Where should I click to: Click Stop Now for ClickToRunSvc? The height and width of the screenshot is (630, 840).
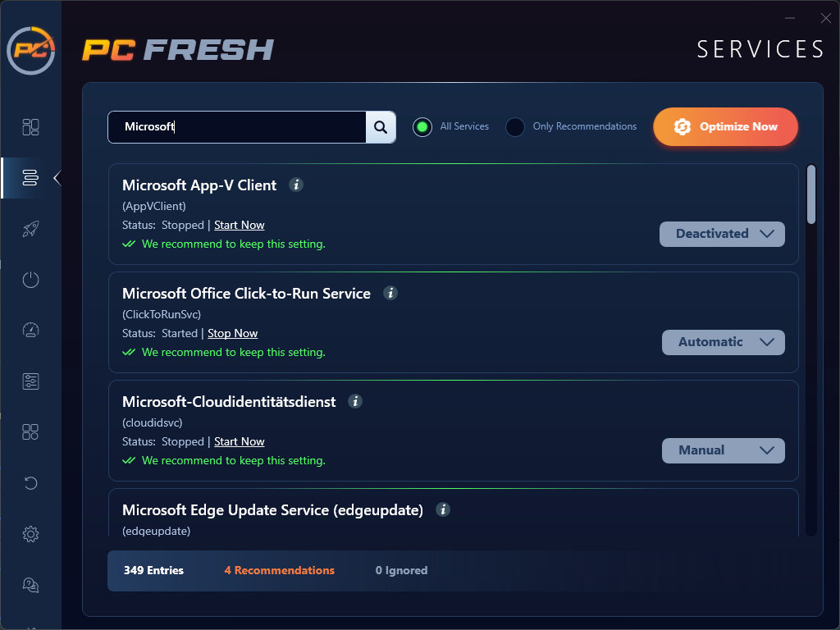click(x=232, y=333)
